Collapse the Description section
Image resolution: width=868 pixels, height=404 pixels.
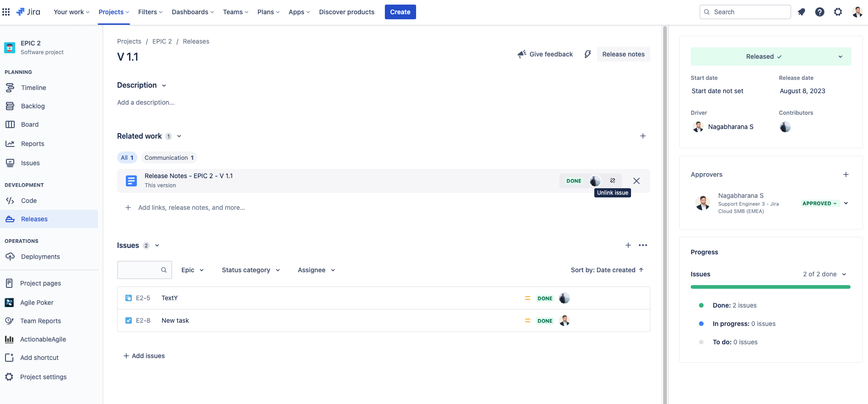point(164,85)
